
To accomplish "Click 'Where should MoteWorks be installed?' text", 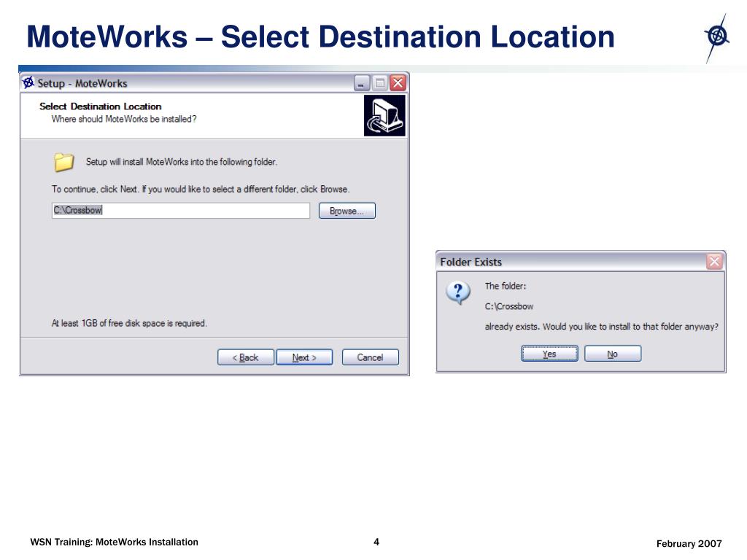I will pos(124,119).
